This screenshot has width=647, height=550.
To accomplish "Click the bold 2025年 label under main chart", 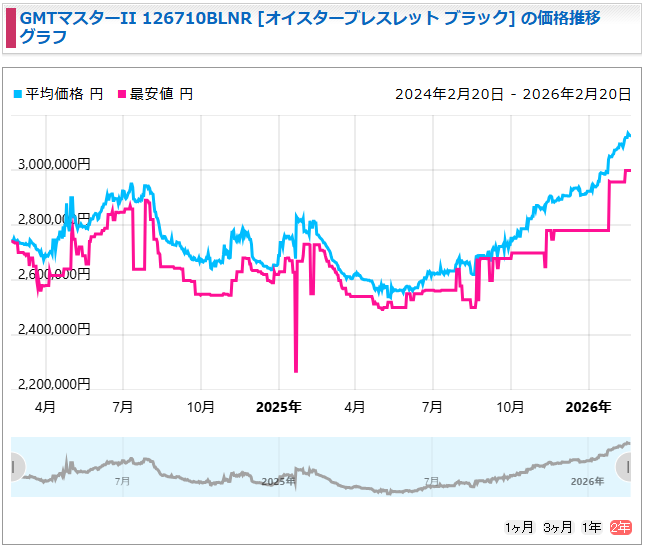I will (278, 407).
